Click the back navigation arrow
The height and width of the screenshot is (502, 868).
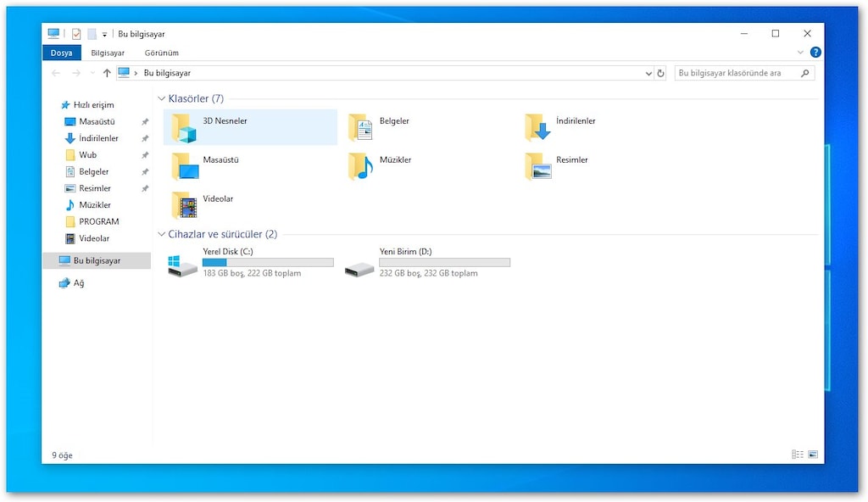56,73
